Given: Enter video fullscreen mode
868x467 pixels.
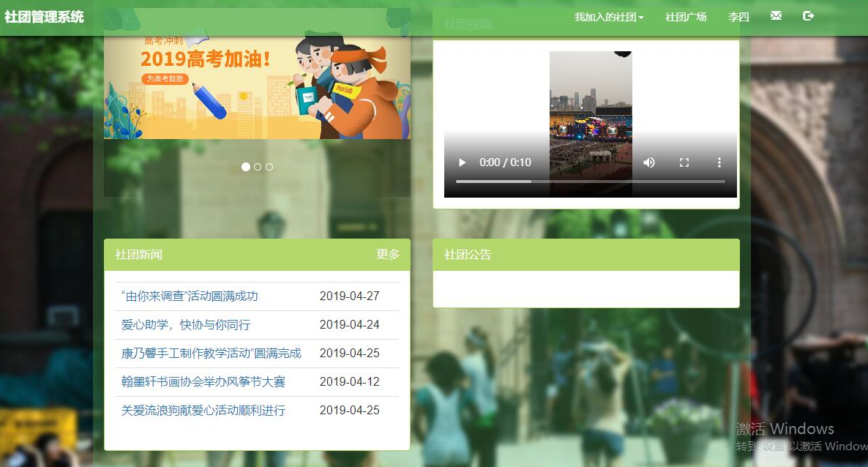Looking at the screenshot, I should [684, 162].
